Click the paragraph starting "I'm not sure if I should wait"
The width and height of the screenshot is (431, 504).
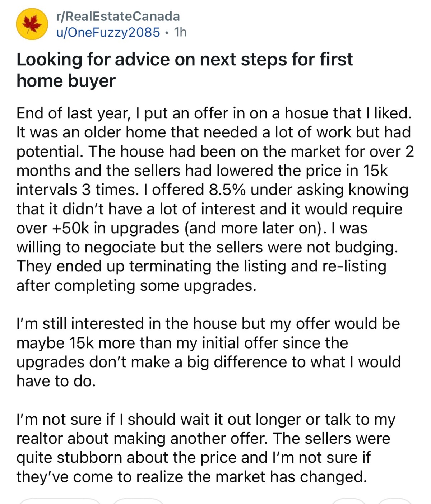tap(205, 448)
